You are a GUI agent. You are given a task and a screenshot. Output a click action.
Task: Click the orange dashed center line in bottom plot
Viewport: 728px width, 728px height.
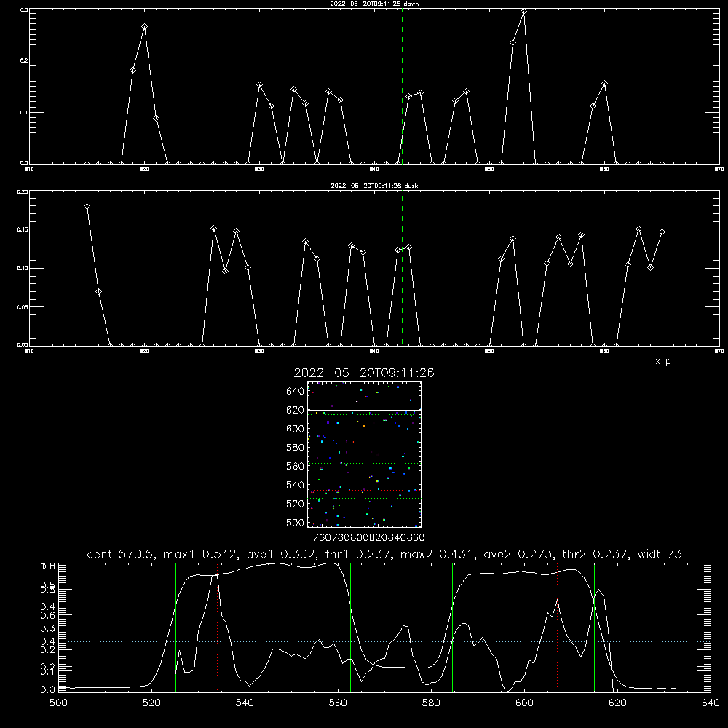pyautogui.click(x=387, y=627)
